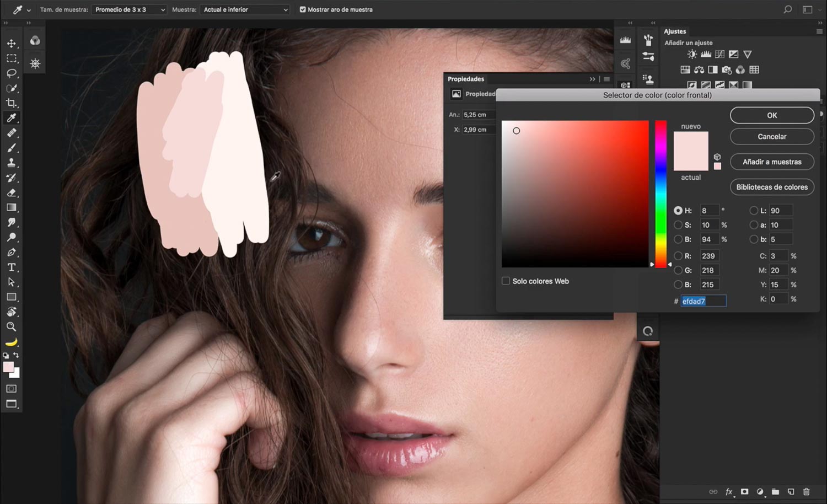
Task: Select the Clone Stamp tool
Action: (x=12, y=163)
